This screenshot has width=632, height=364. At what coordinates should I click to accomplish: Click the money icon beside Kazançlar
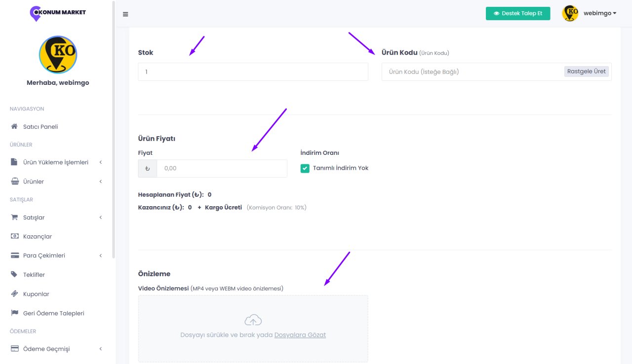15,236
